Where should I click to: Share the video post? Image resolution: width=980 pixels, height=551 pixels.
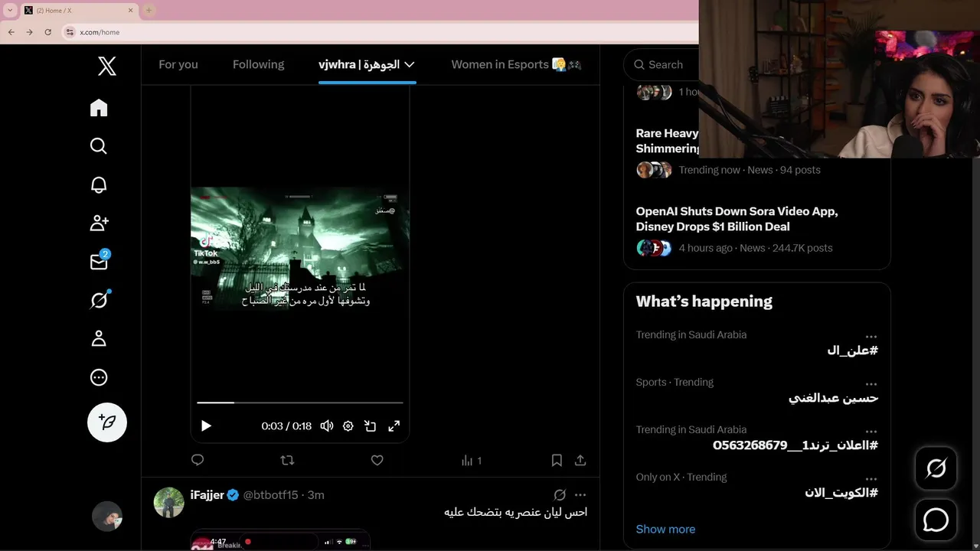click(580, 460)
